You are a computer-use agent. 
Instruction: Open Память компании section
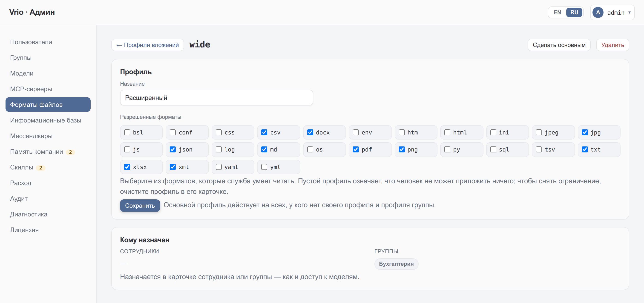point(48,152)
